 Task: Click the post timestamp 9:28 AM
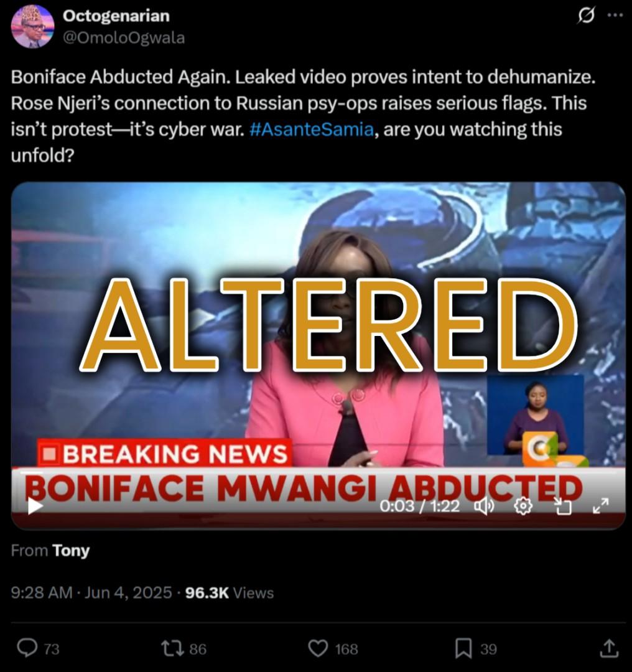tap(42, 593)
